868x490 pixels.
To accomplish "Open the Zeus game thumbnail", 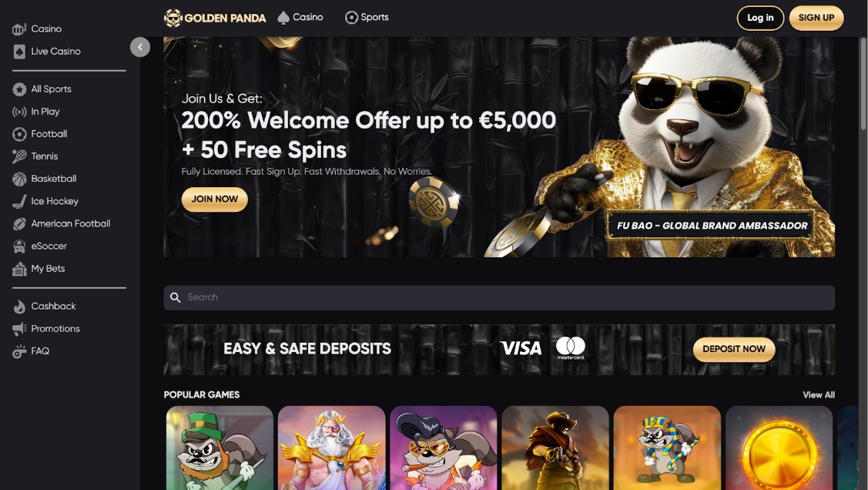I will [x=332, y=448].
